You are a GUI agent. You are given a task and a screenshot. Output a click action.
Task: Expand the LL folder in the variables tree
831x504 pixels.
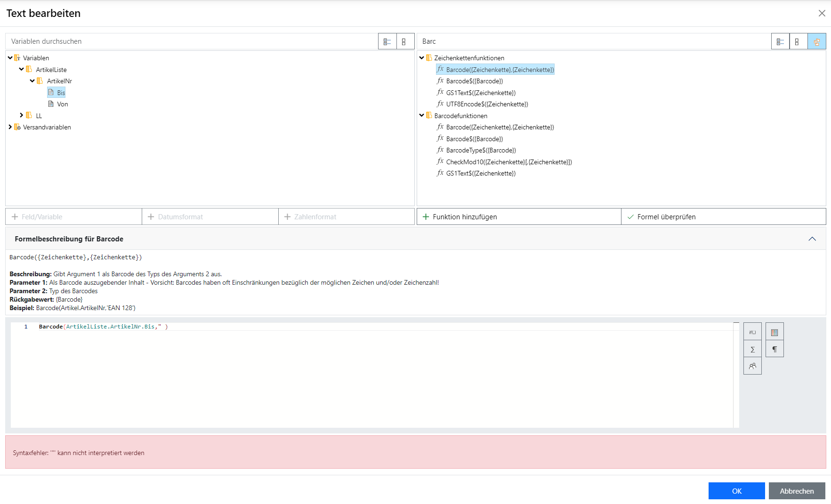click(22, 115)
